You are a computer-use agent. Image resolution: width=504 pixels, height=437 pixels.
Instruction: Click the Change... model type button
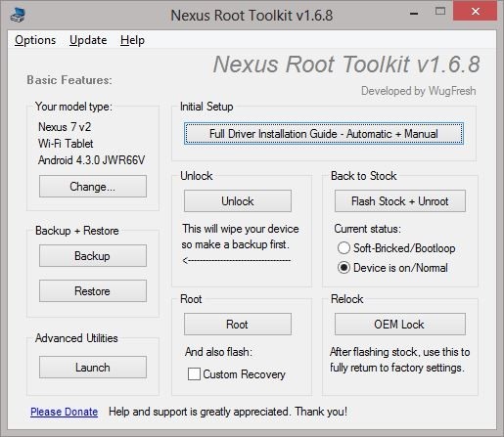[x=93, y=187]
